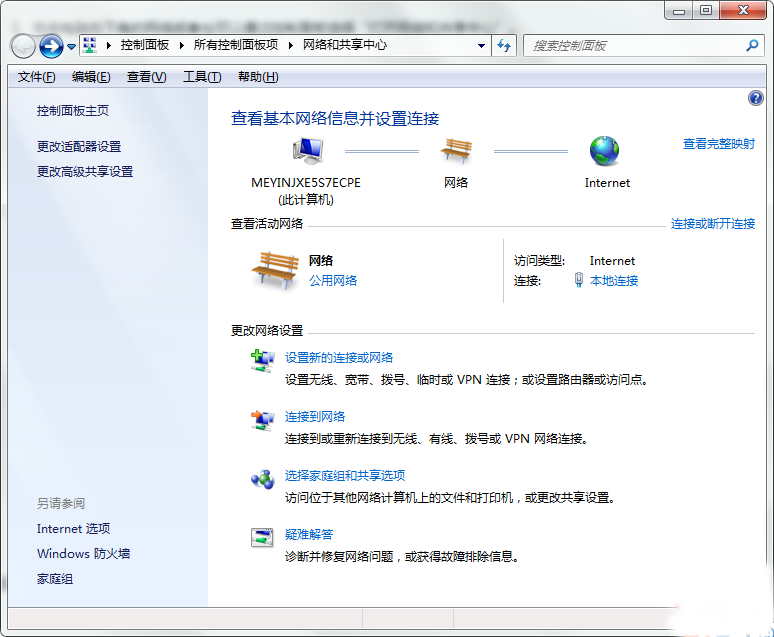This screenshot has width=774, height=637.
Task: Open Windows 防火墙 from sidebar
Action: point(83,554)
